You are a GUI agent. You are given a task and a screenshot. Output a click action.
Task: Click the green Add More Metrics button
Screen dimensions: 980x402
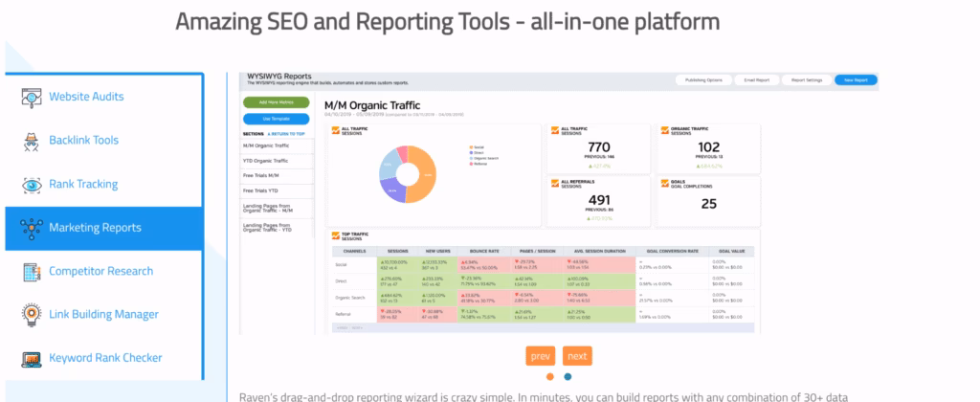(x=271, y=101)
